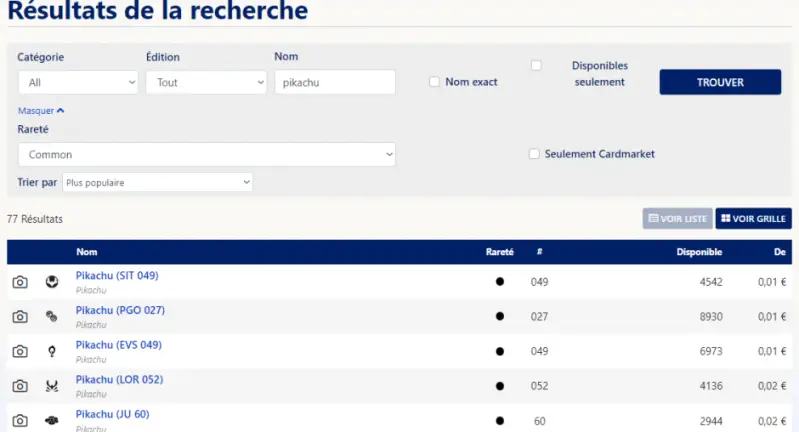Image resolution: width=799 pixels, height=432 pixels.
Task: Click expansion symbol icon in SIT 049 row
Action: (x=51, y=282)
